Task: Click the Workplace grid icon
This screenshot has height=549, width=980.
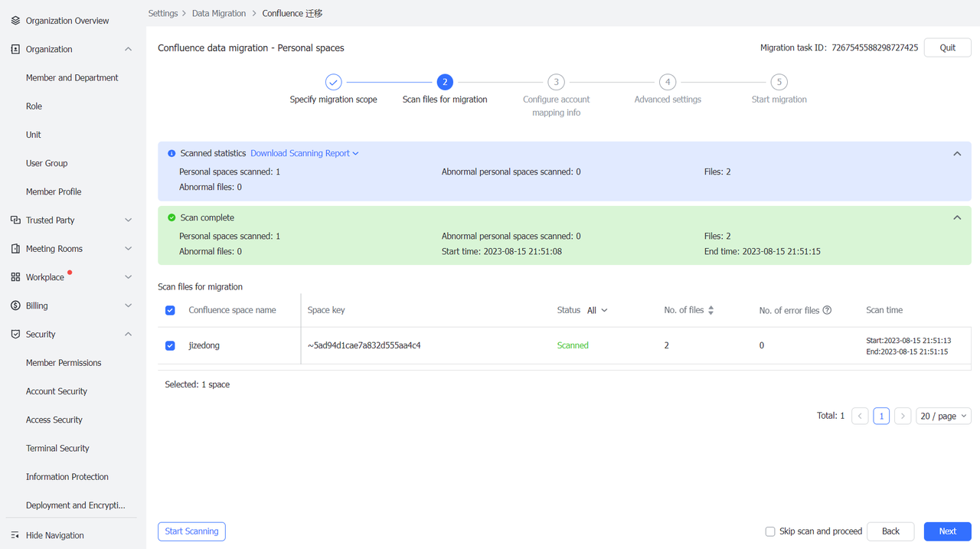Action: point(15,277)
